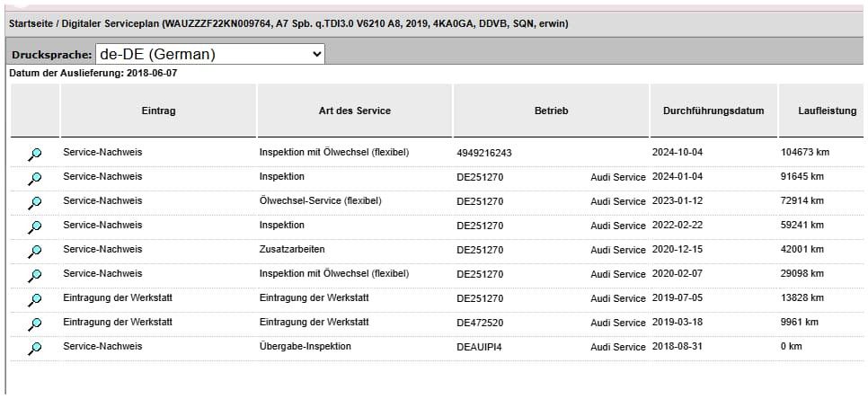Click magnifier icon for the 91645 km inspection
Screen dimensions: 868x399
click(x=35, y=179)
